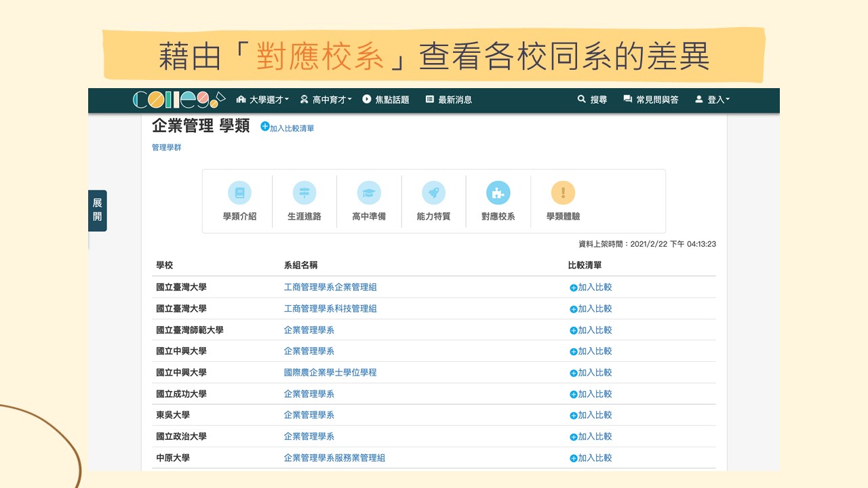Switch to the 能力特質 tab label
This screenshot has width=868, height=488.
pyautogui.click(x=433, y=217)
